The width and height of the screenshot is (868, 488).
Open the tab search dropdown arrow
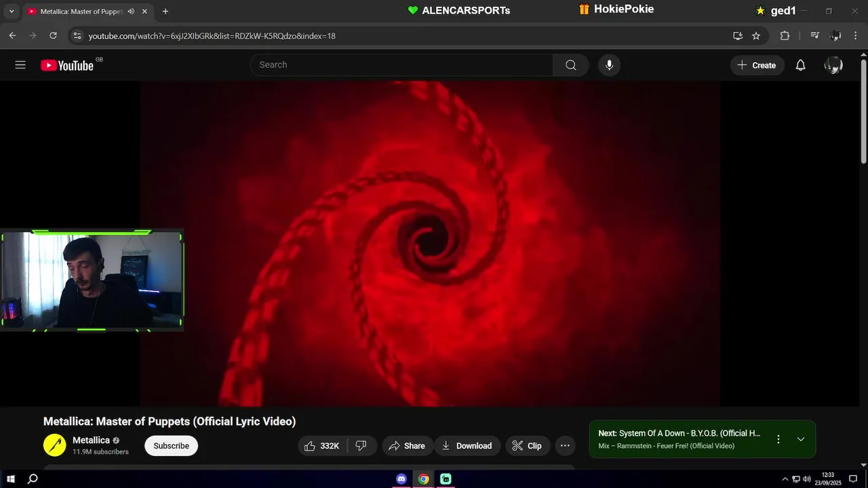point(12,12)
